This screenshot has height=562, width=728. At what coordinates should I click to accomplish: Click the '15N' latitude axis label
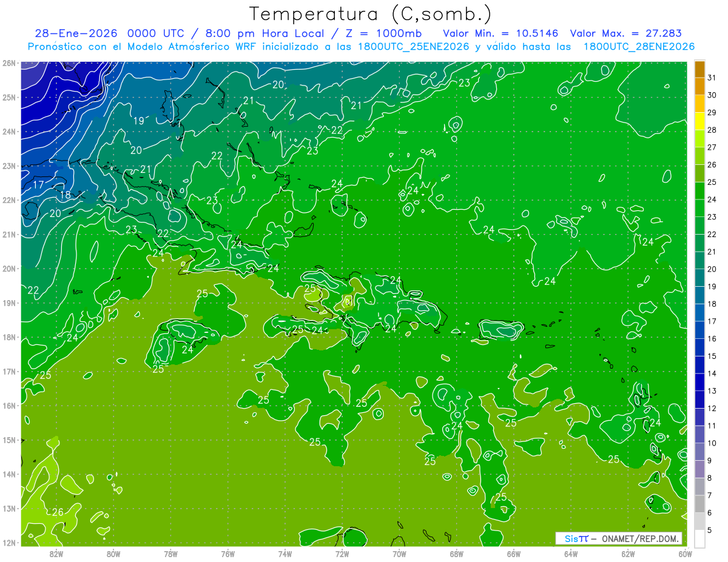pyautogui.click(x=8, y=440)
